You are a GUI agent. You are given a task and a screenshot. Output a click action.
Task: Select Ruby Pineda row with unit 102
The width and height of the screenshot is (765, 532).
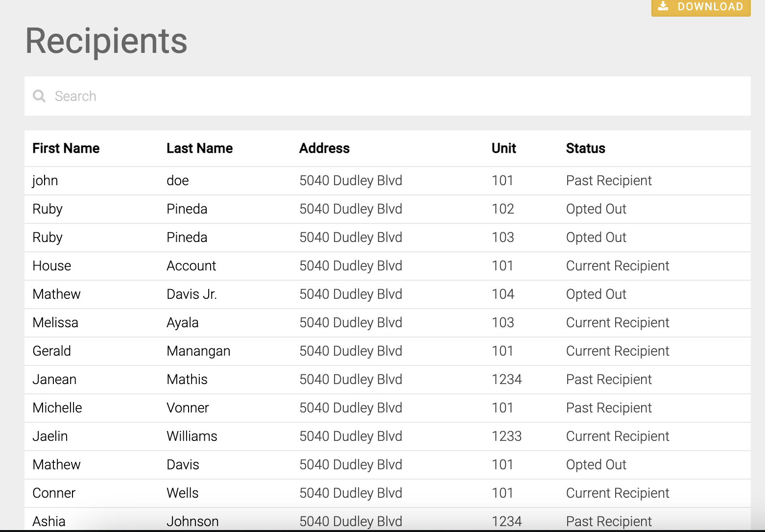[387, 209]
